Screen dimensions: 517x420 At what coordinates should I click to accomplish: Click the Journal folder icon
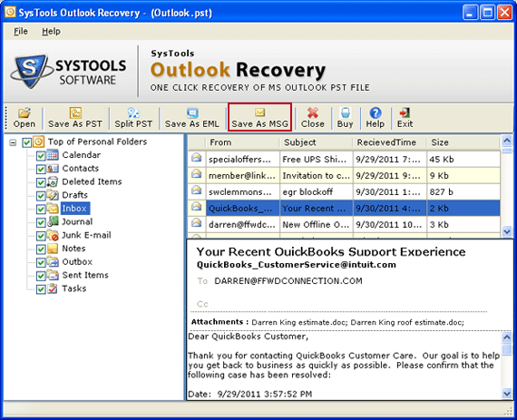pos(53,221)
